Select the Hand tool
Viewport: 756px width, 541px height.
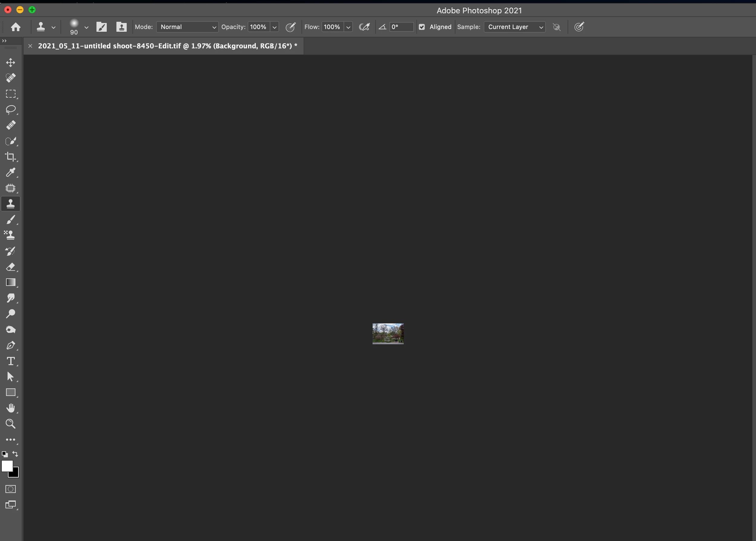11,408
